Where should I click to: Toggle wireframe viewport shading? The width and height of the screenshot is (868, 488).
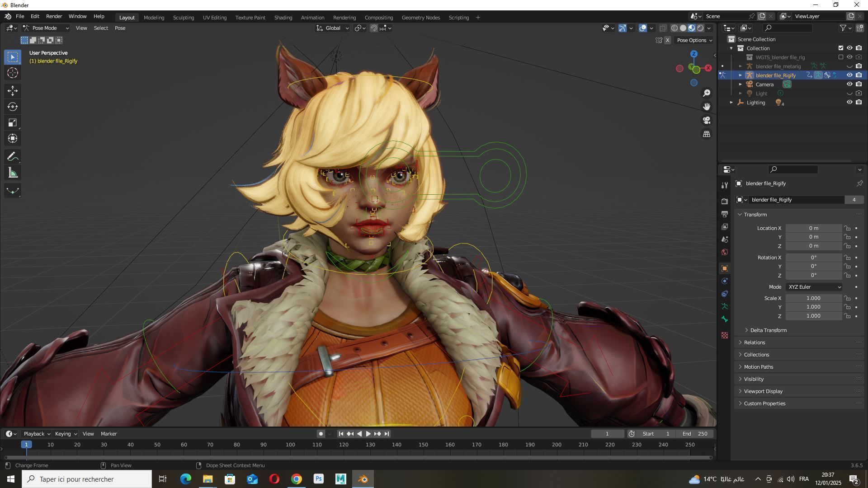[x=674, y=28]
